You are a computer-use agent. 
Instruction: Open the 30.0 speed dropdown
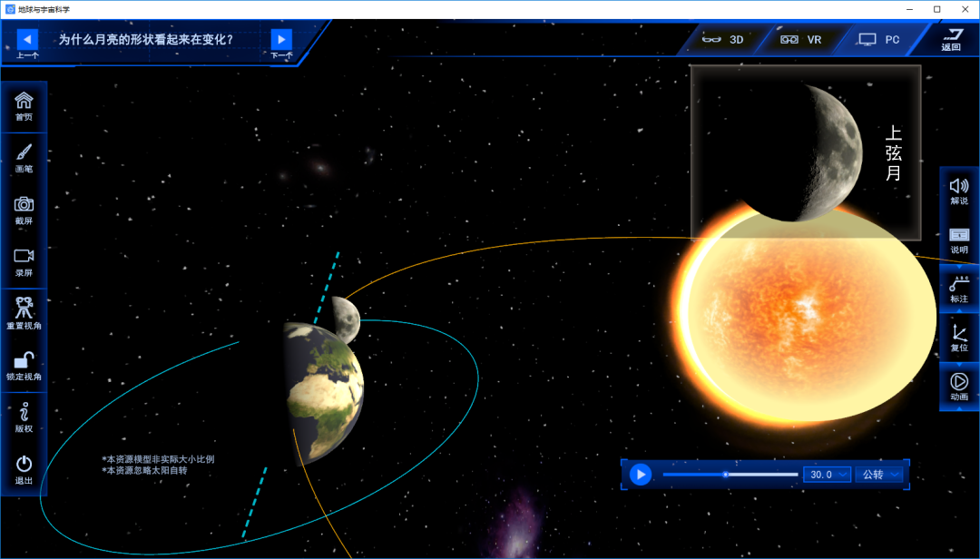click(x=827, y=475)
